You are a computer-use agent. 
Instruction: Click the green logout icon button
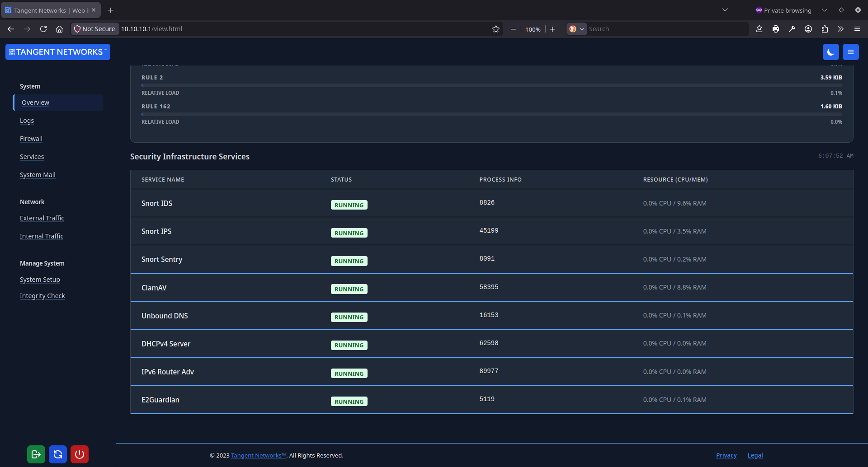[x=36, y=454]
